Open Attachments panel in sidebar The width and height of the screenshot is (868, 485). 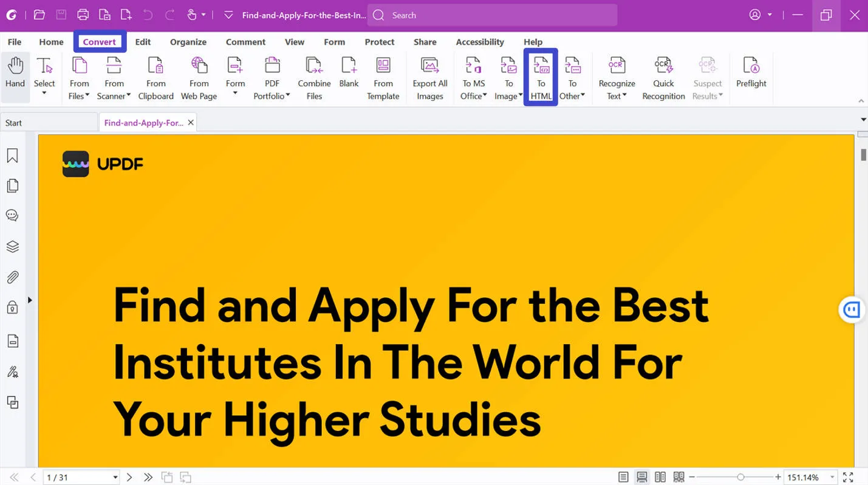(12, 278)
